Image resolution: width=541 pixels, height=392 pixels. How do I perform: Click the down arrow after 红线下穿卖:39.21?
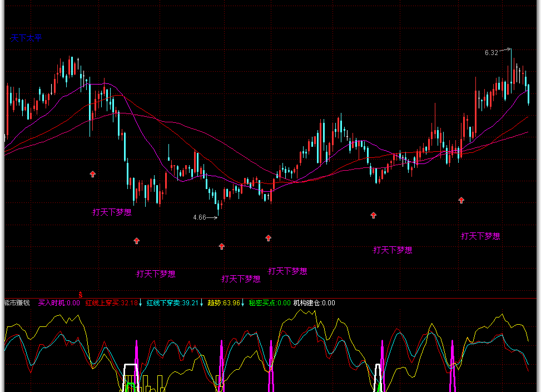[x=201, y=303]
